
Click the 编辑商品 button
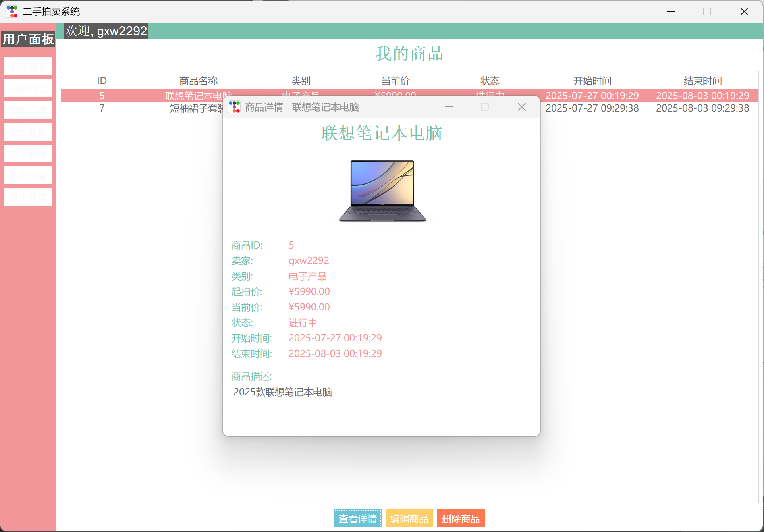coord(409,519)
